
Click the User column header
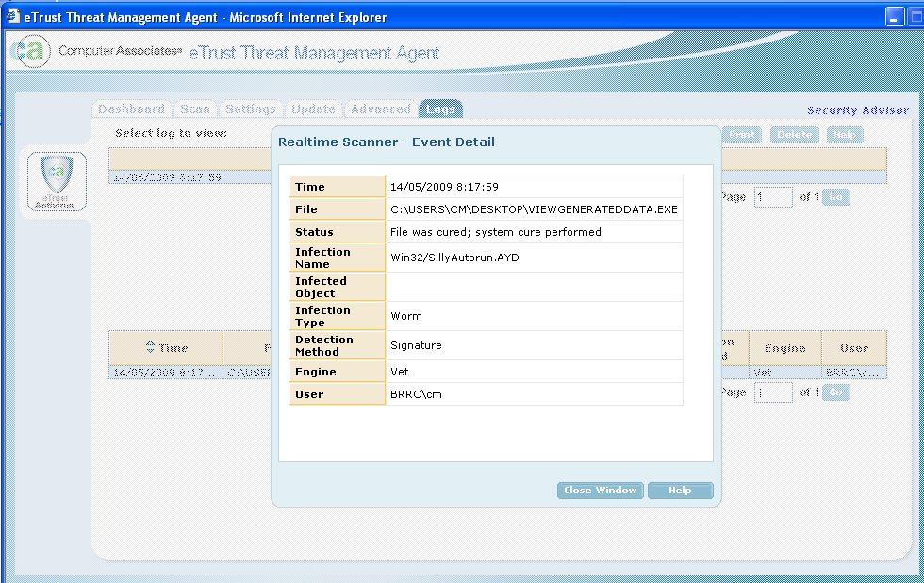[854, 348]
